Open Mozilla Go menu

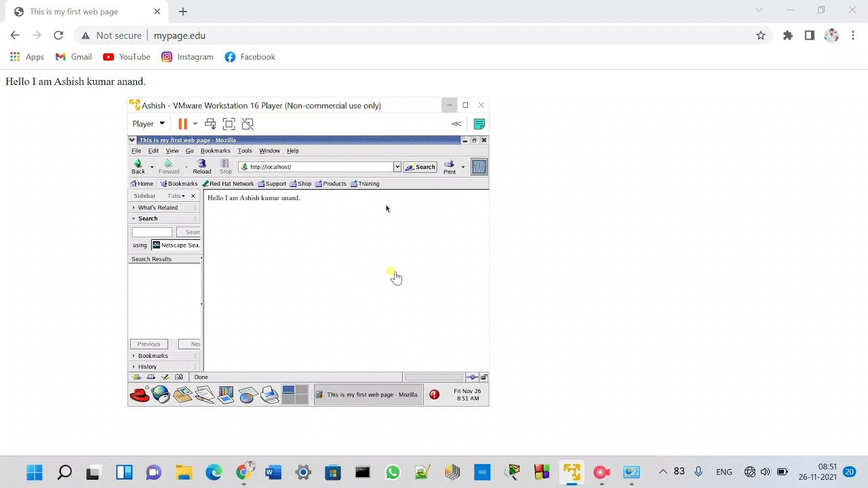[x=190, y=150]
